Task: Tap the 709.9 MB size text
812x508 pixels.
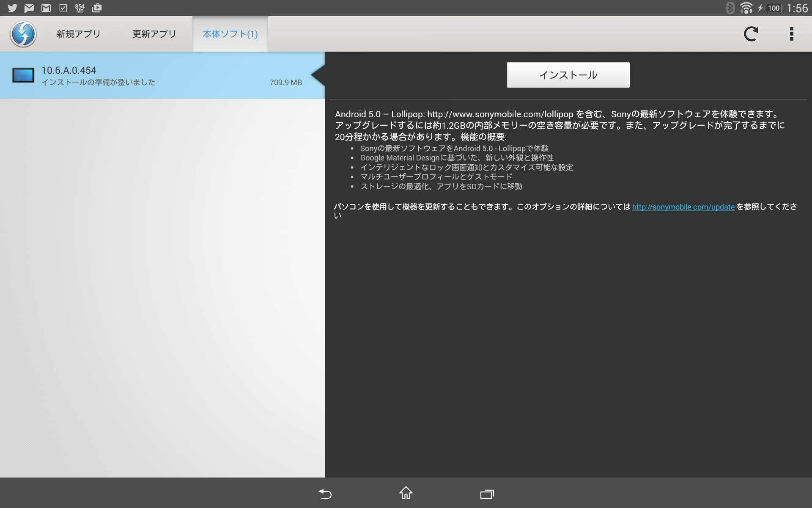Action: [x=286, y=83]
